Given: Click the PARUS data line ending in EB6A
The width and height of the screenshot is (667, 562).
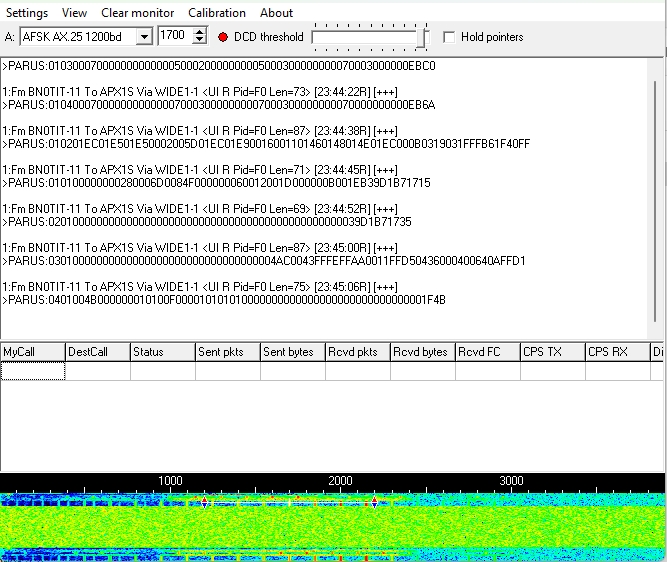Looking at the screenshot, I should coord(219,105).
